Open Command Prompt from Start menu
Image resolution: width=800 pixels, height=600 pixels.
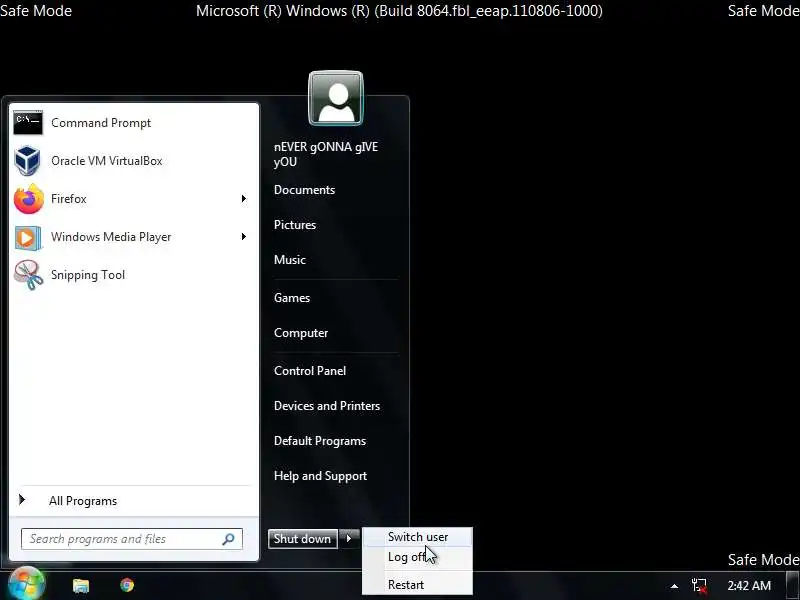(134, 123)
